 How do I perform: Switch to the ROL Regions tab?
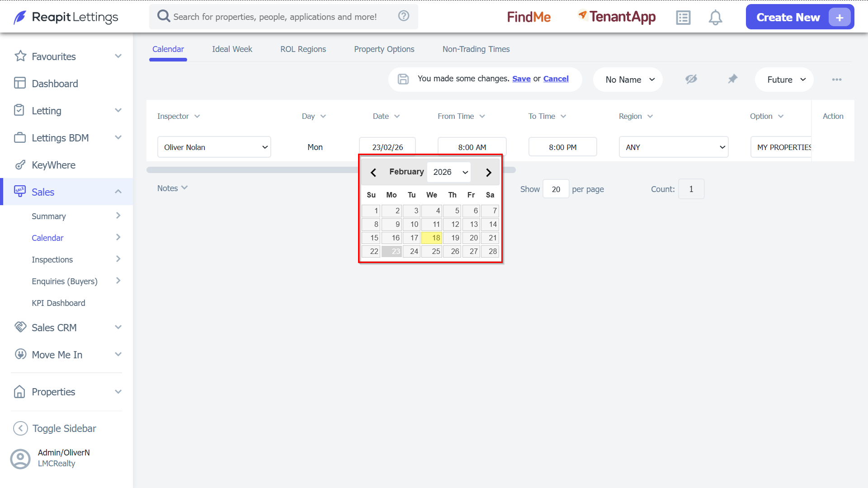(303, 49)
